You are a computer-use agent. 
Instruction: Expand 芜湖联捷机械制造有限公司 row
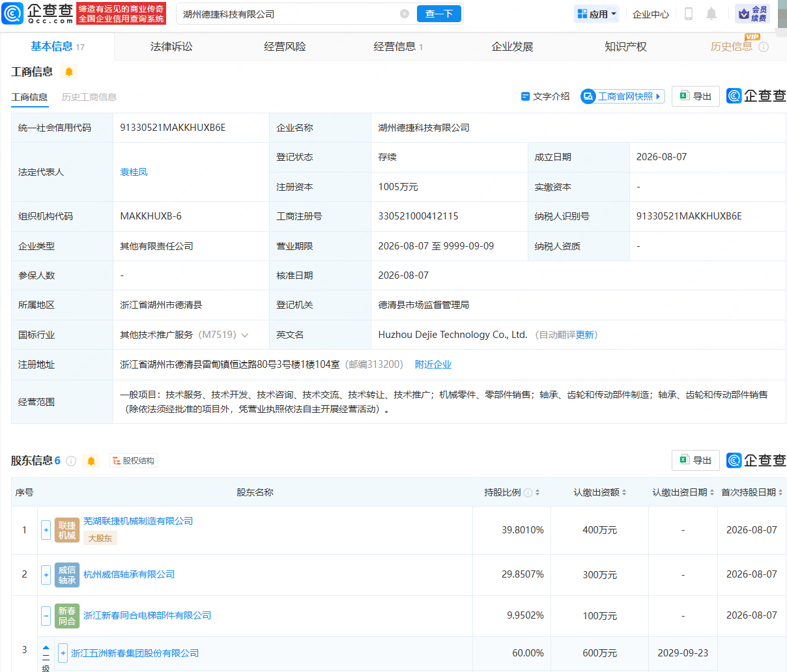point(46,530)
